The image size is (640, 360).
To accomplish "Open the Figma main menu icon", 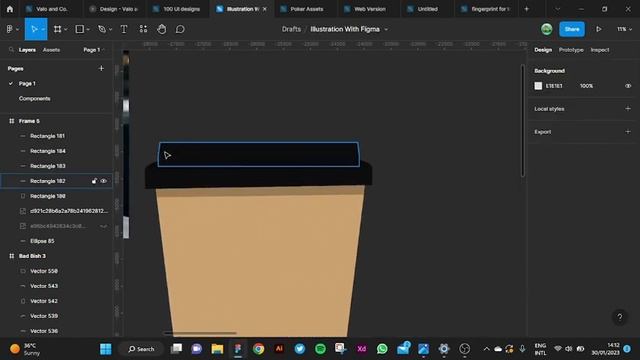I will point(9,29).
